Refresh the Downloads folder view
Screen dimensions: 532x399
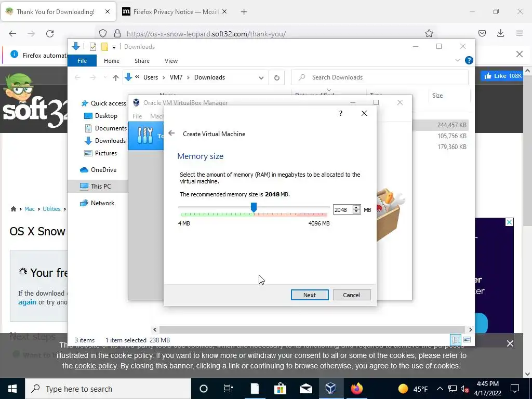(277, 78)
